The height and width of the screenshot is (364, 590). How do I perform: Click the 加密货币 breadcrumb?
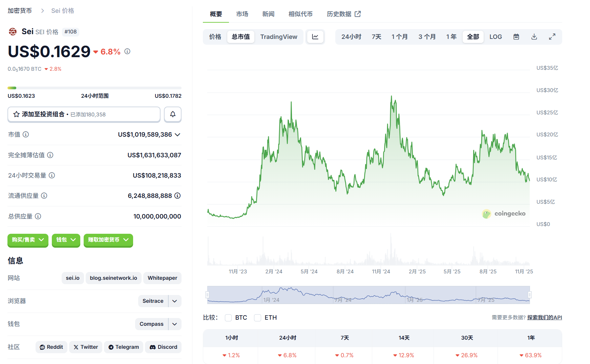pyautogui.click(x=20, y=11)
